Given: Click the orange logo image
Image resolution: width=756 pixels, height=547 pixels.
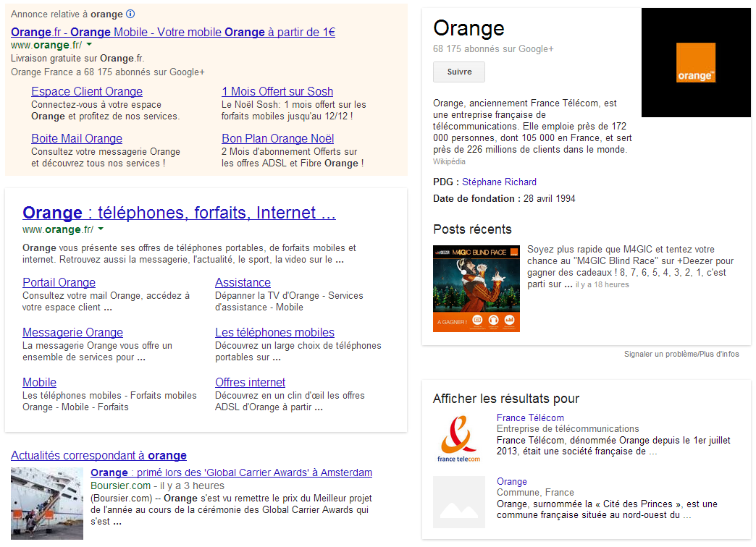Looking at the screenshot, I should tap(696, 63).
